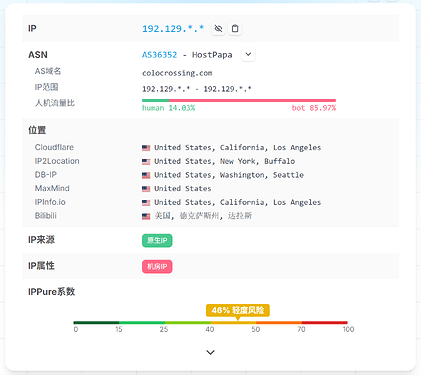421x375 pixels.
Task: Click the bot 85.97% label
Action: tap(314, 108)
